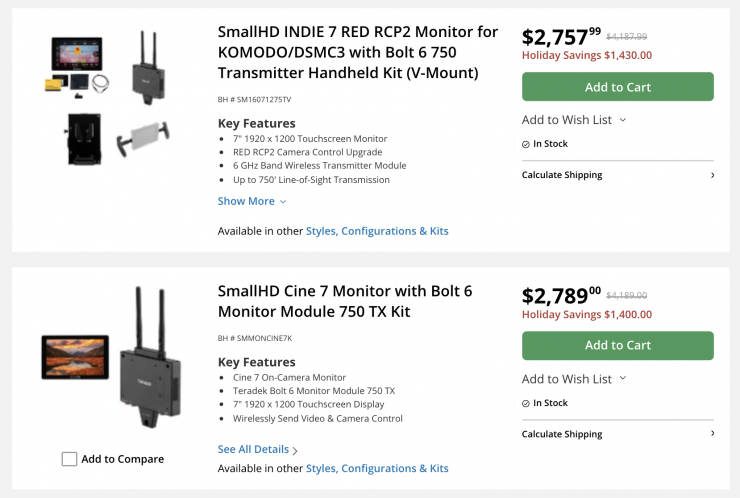
Task: Open Calculate Shipping for Cine 7 kit
Action: [x=617, y=434]
